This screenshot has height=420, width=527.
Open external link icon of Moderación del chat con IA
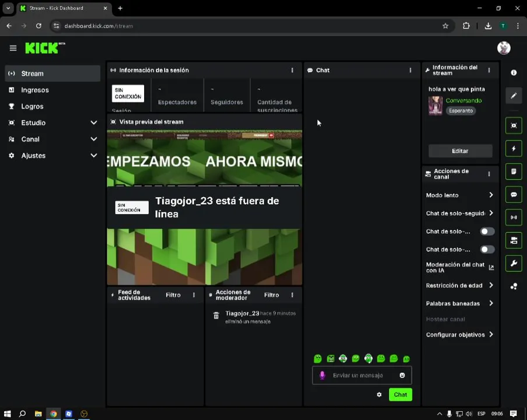[x=491, y=267]
